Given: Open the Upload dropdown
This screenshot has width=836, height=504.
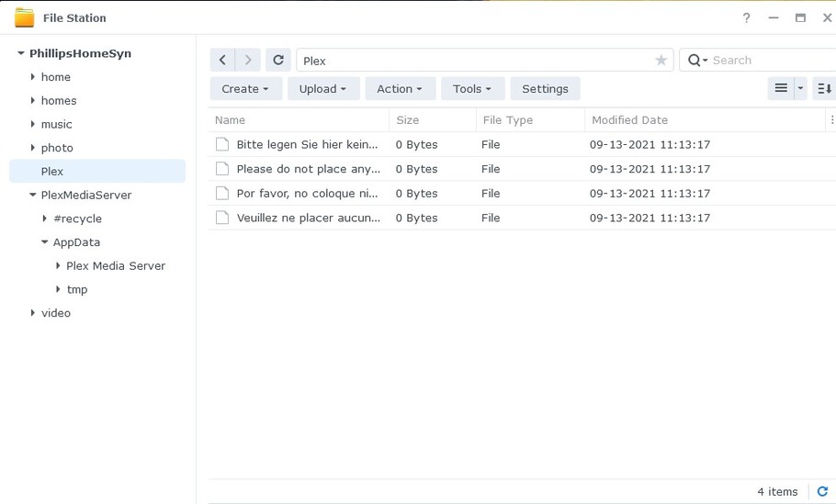Looking at the screenshot, I should (323, 88).
